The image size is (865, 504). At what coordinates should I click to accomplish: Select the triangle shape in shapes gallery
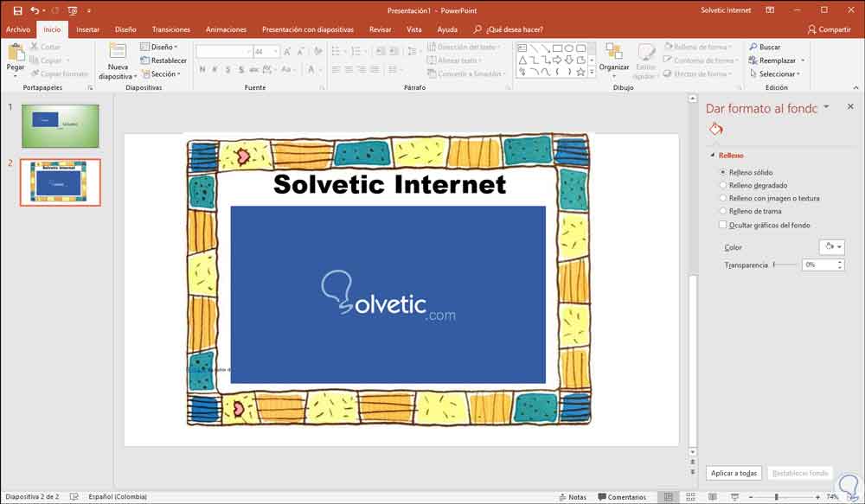pyautogui.click(x=522, y=60)
